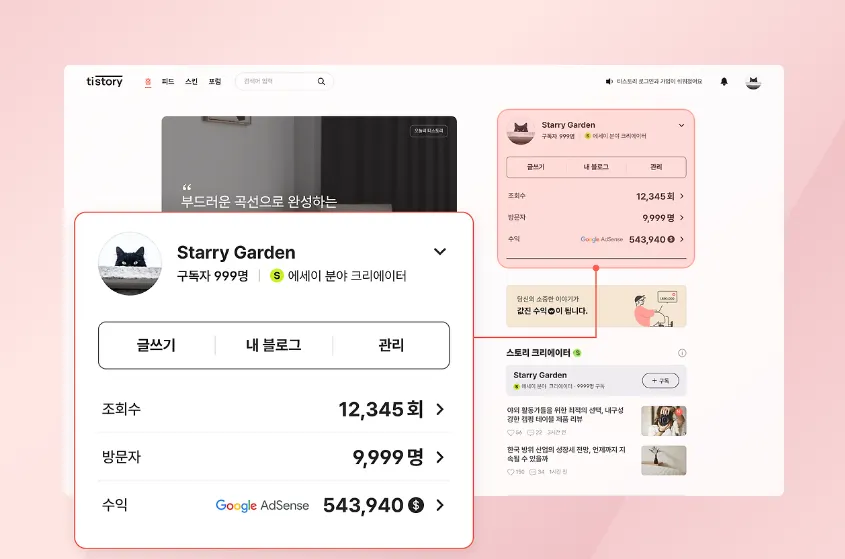845x559 pixels.
Task: Click the 9,999 명 value in enlarged card
Action: coord(388,457)
